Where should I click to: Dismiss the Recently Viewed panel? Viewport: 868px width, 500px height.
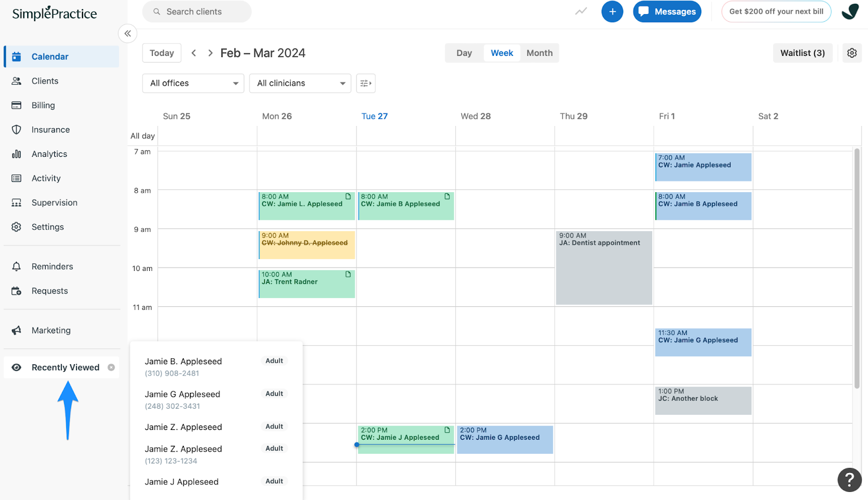pyautogui.click(x=112, y=367)
